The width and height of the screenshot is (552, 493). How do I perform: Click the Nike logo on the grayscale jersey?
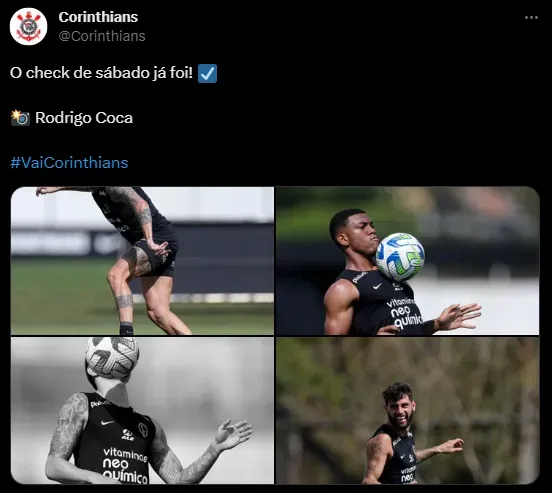107,423
